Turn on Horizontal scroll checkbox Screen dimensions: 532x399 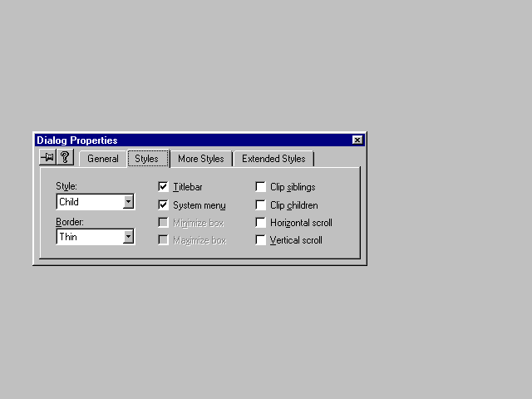pyautogui.click(x=261, y=223)
